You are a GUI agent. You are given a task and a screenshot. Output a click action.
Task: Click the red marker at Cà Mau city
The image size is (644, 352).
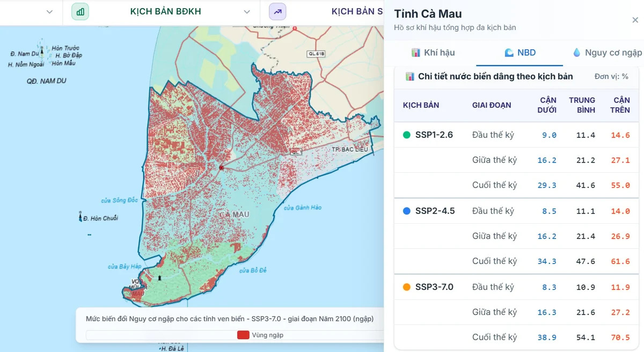(221, 168)
